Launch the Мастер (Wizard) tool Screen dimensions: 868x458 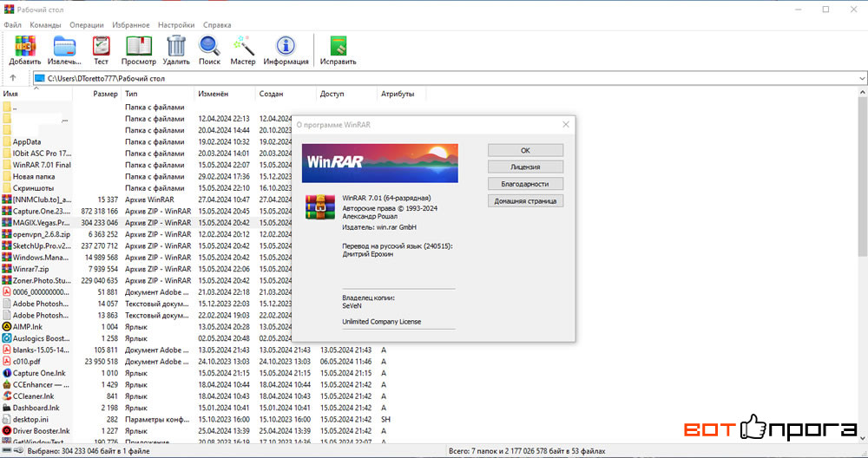click(243, 47)
